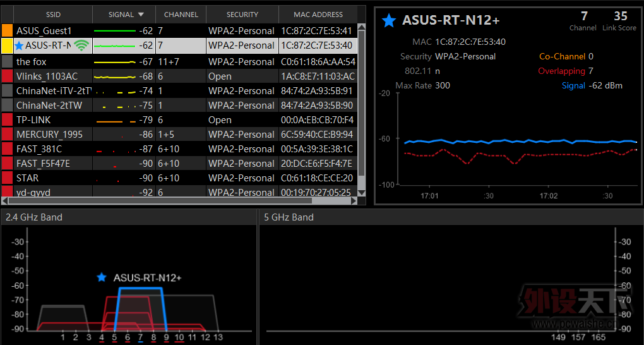Click the Overlapping label in details

(x=561, y=71)
